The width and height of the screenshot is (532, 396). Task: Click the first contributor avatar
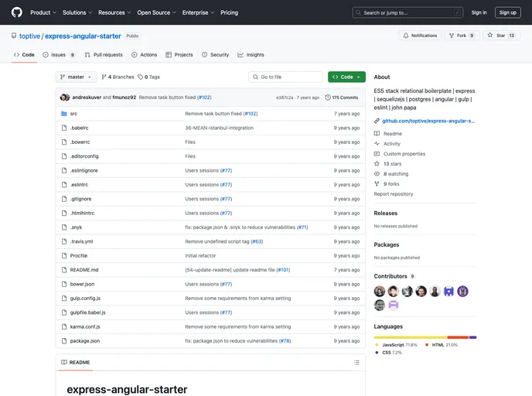click(380, 291)
